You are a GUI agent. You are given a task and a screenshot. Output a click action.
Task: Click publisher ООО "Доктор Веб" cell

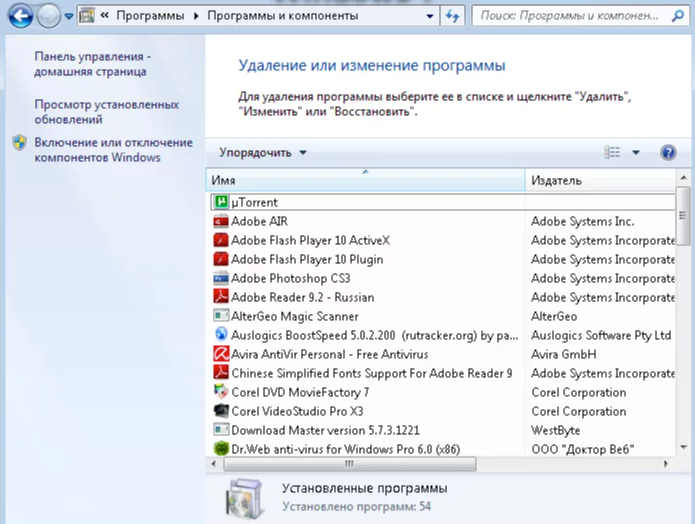[x=582, y=450]
